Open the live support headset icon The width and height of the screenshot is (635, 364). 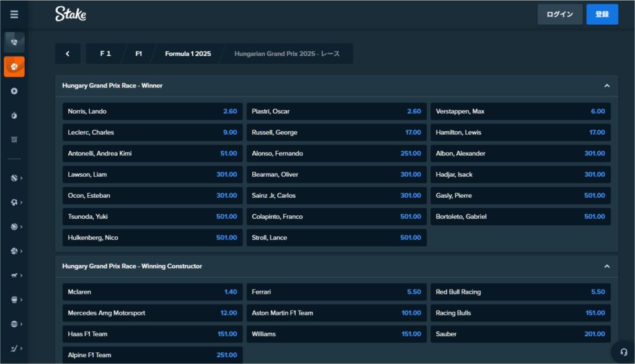(624, 352)
